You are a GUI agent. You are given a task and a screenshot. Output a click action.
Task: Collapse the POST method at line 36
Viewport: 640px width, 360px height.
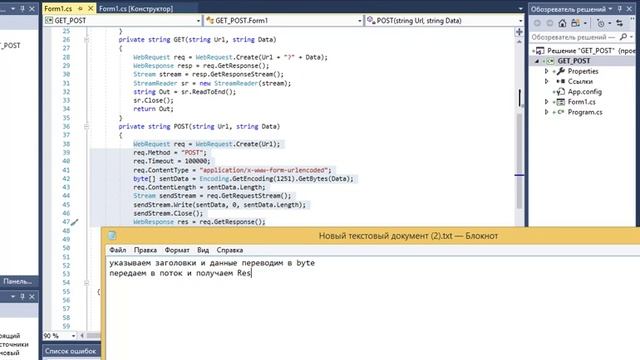tap(86, 127)
